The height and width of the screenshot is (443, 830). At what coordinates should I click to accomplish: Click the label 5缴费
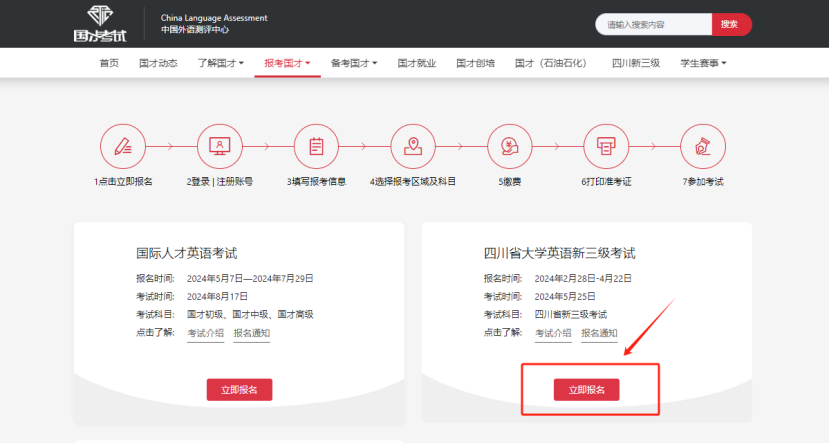[509, 182]
